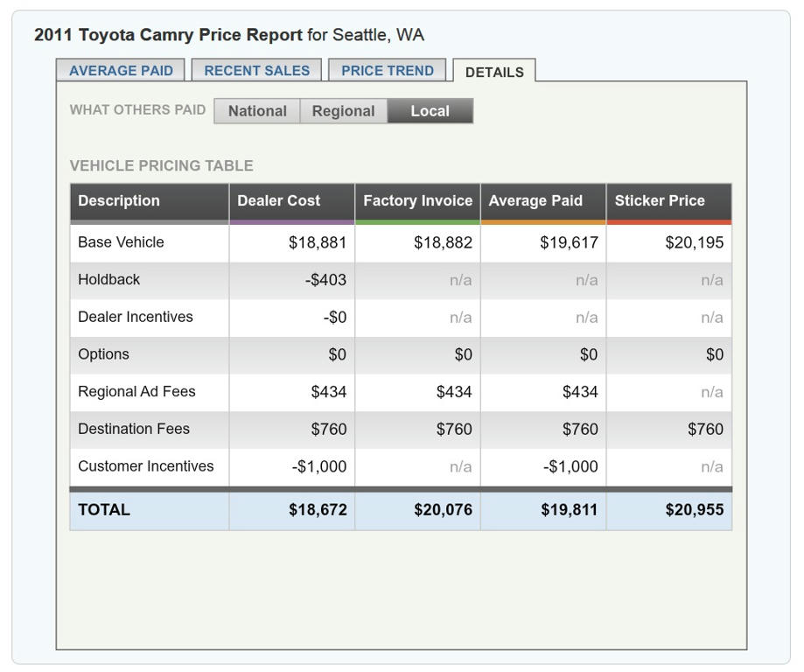This screenshot has width=804, height=672.
Task: Select the Details tab
Action: [494, 71]
